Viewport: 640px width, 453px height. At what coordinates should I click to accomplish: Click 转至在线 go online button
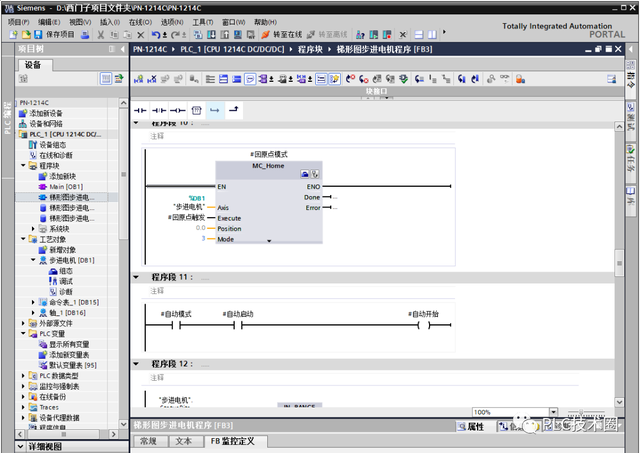tap(282, 35)
